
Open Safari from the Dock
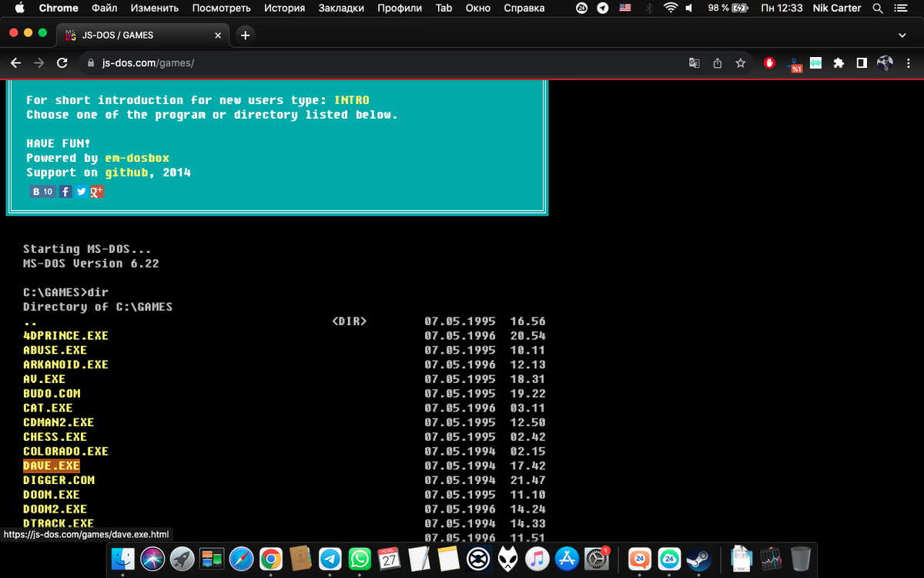[241, 558]
